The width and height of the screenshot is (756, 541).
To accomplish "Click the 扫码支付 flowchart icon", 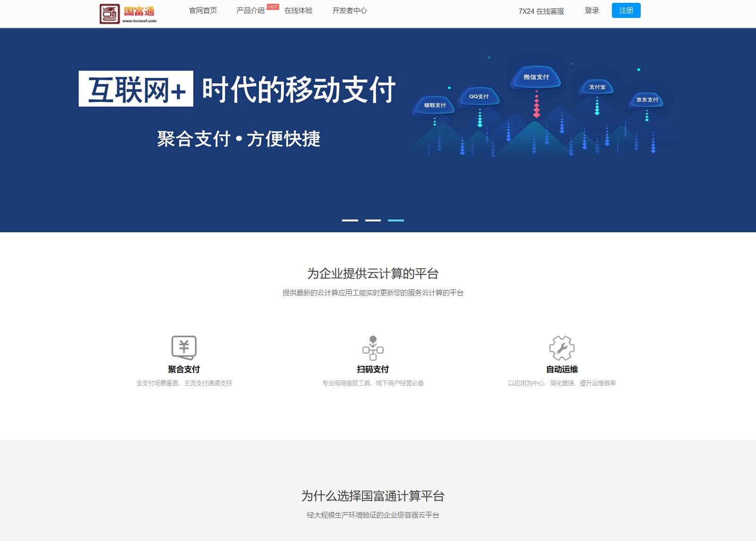I will (x=373, y=348).
